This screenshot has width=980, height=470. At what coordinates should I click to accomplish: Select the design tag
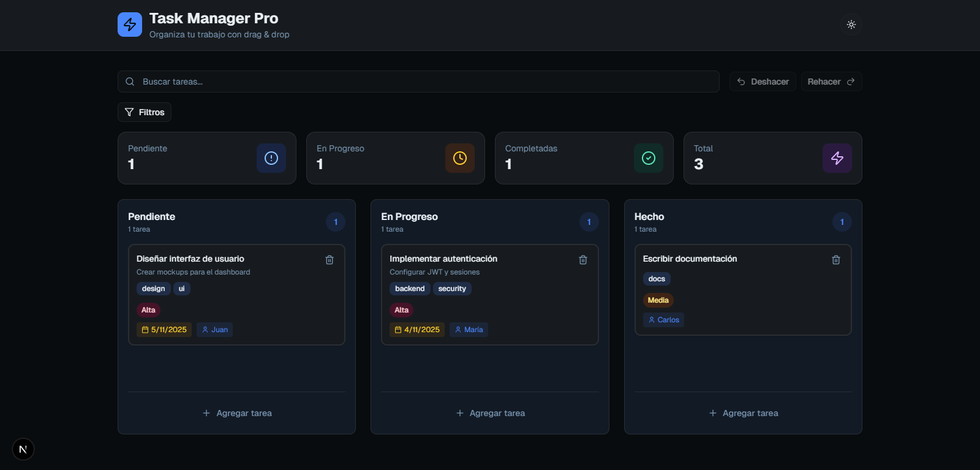point(153,289)
